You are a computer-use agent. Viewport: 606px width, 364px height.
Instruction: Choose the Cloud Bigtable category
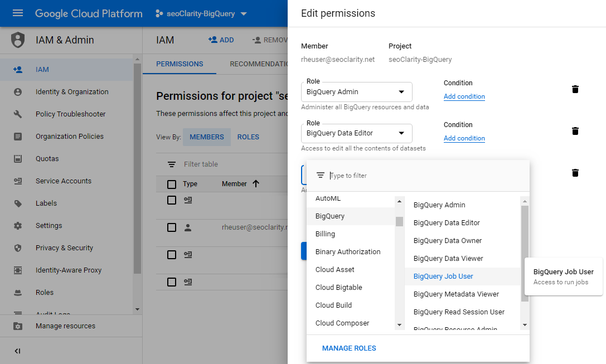(x=339, y=288)
